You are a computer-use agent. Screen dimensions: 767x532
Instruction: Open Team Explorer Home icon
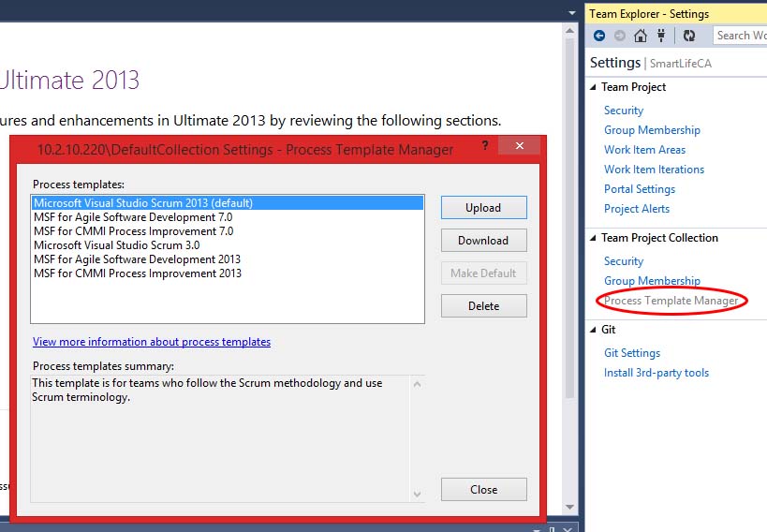641,36
